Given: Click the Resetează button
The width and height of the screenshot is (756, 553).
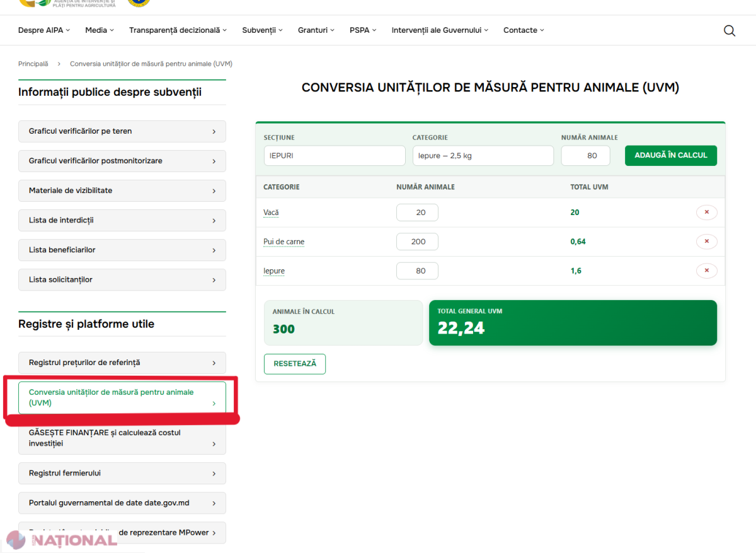Looking at the screenshot, I should coord(295,364).
